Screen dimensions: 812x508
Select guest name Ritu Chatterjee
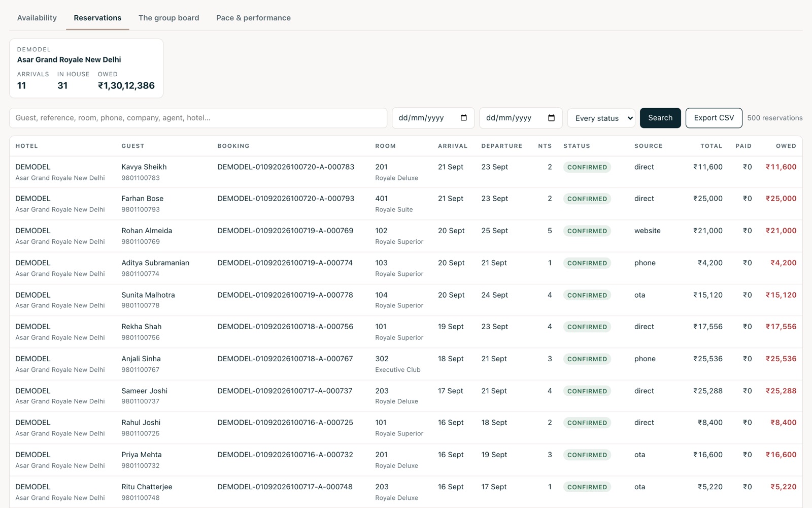(147, 487)
